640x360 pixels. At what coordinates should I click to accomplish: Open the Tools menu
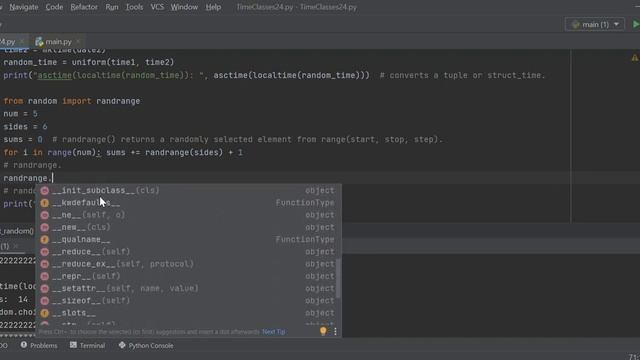point(134,7)
